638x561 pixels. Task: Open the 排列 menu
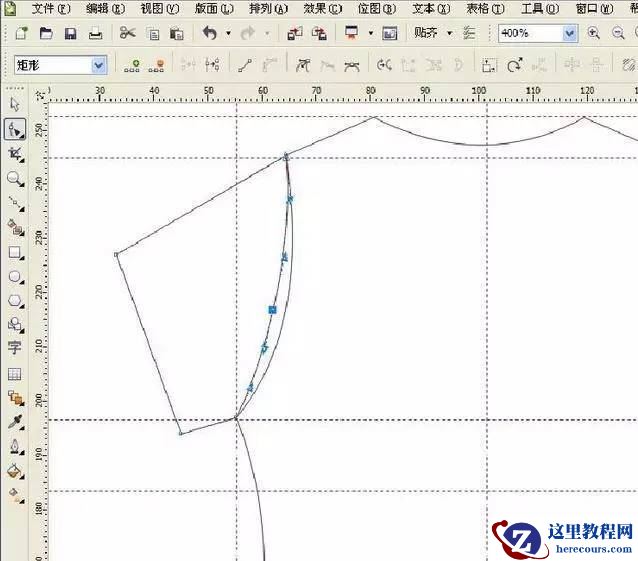click(268, 9)
